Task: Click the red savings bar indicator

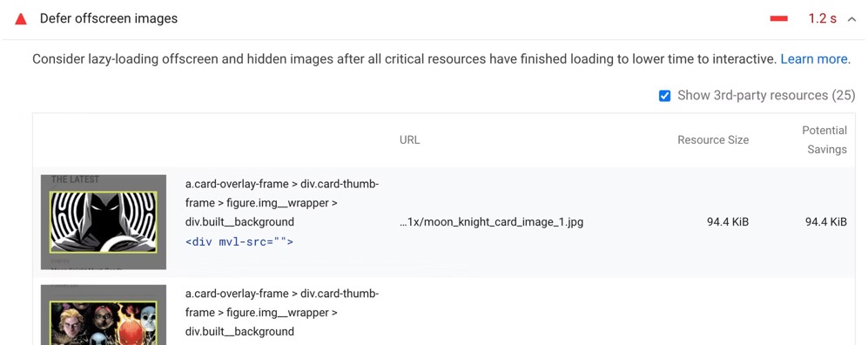Action: pos(779,19)
